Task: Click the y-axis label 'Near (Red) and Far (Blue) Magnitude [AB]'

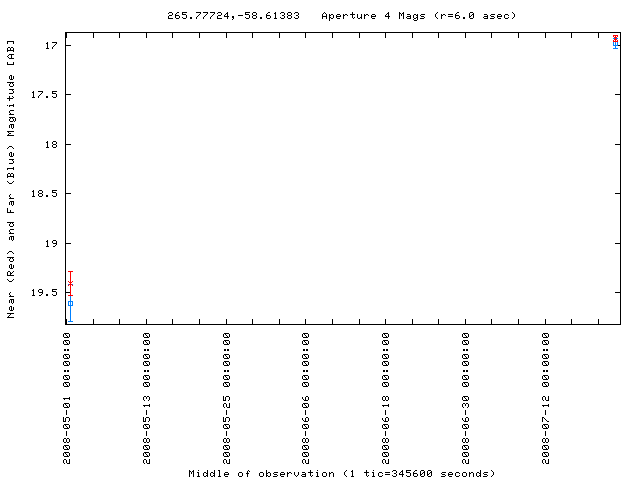Action: pyautogui.click(x=11, y=179)
